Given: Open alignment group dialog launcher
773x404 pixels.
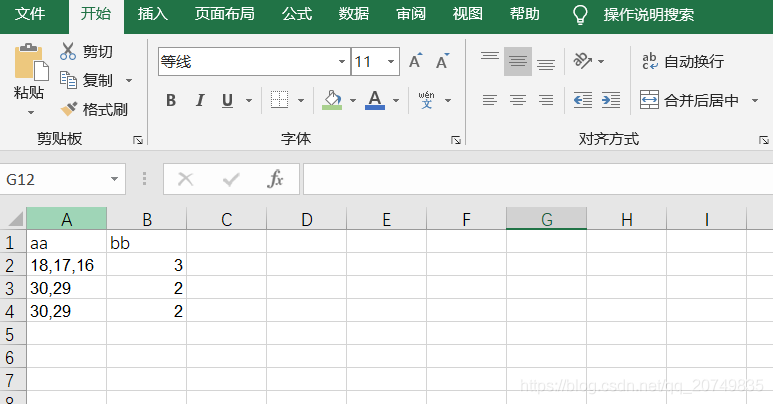Looking at the screenshot, I should pos(764,140).
